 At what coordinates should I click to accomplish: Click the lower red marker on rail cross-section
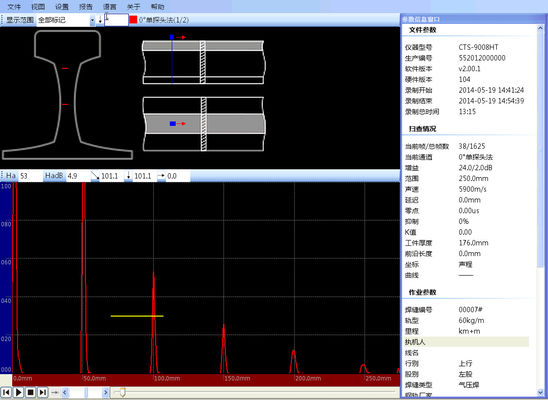65,104
